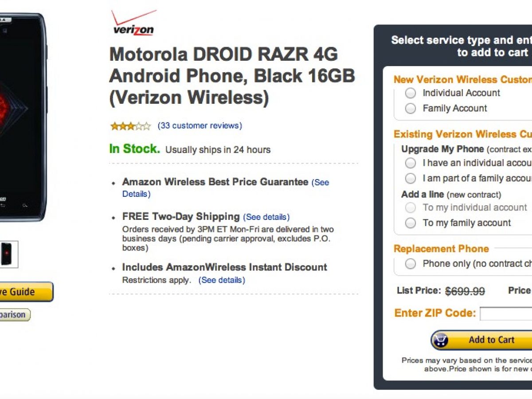This screenshot has width=532, height=399.
Task: Click the star rating icons
Action: 130,126
